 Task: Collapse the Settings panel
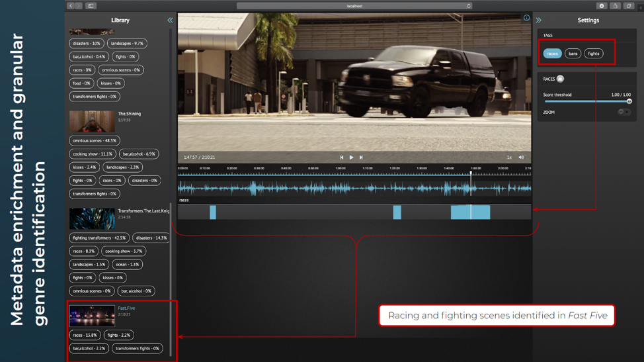[539, 21]
